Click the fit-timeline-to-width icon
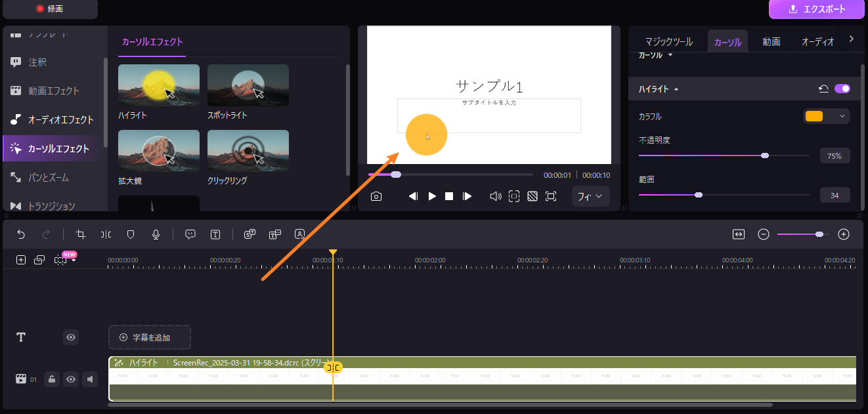 (x=739, y=234)
